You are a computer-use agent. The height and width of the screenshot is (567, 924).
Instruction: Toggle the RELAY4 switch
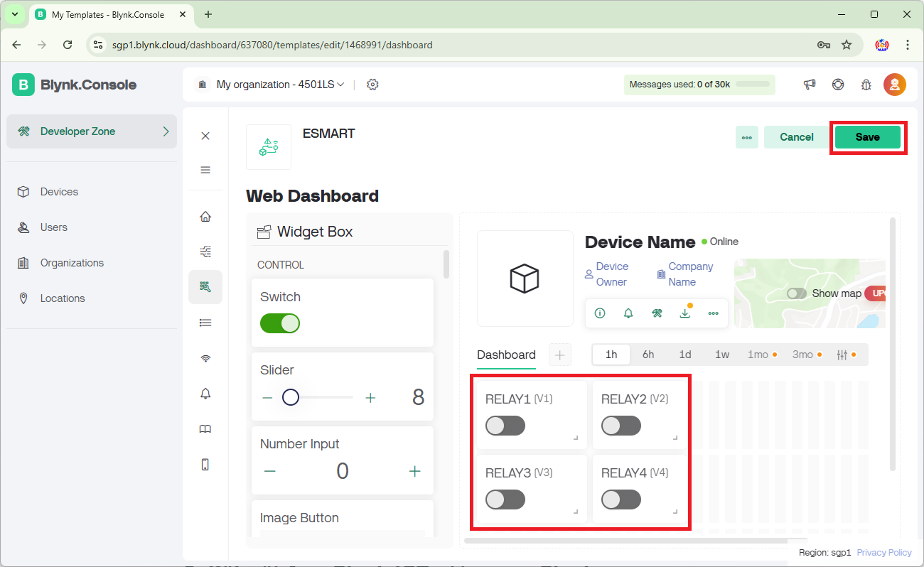(621, 499)
